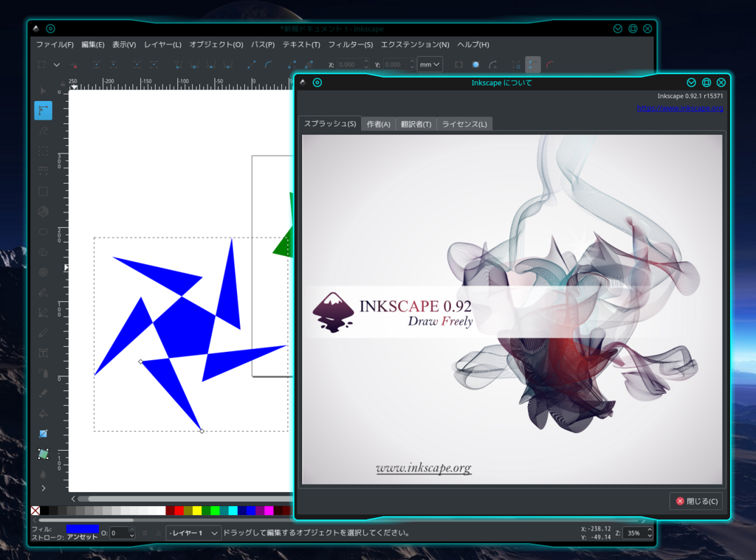Toggle layer visibility icon in status bar

[x=145, y=533]
